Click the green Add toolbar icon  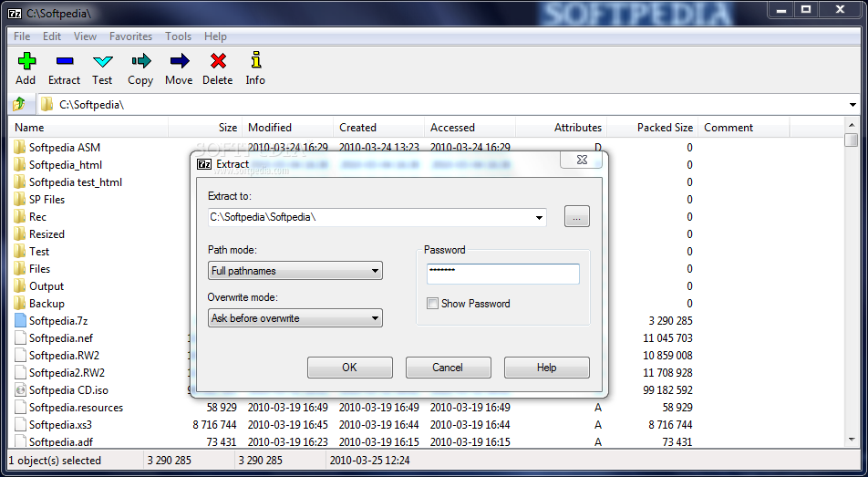tap(26, 61)
